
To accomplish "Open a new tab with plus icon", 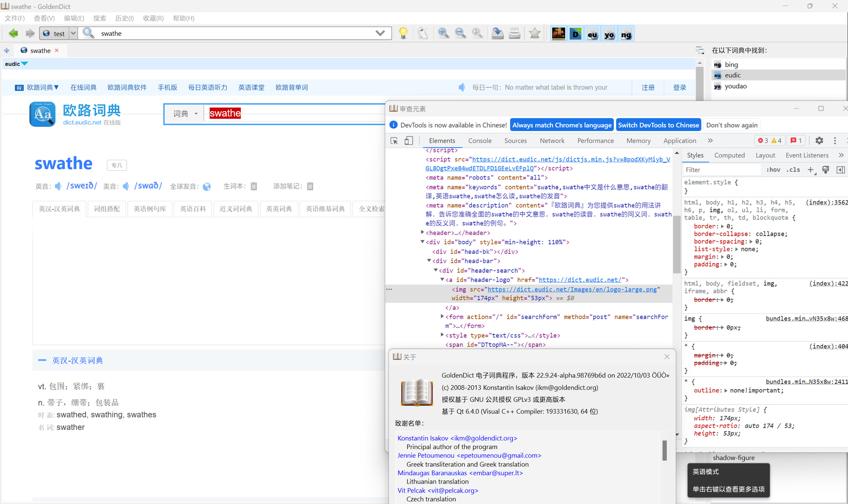I will coord(7,50).
